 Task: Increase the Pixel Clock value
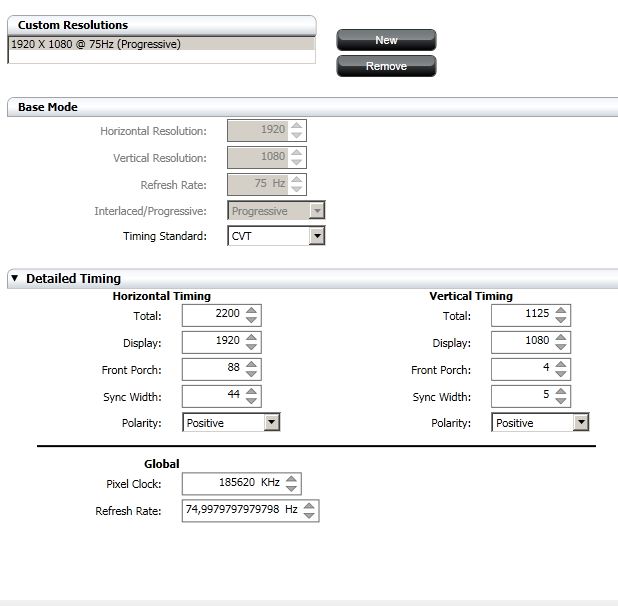tap(291, 479)
